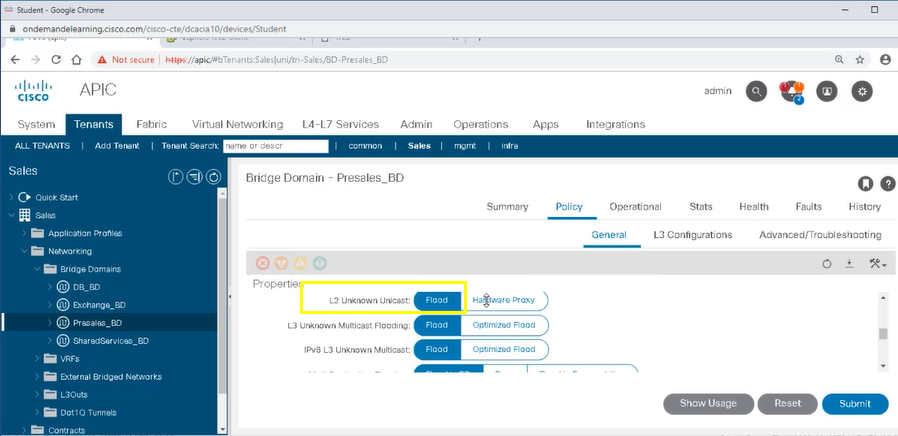The width and height of the screenshot is (898, 436).
Task: Set L3 Unknown Multicast Flooding to Flood
Action: pos(437,325)
